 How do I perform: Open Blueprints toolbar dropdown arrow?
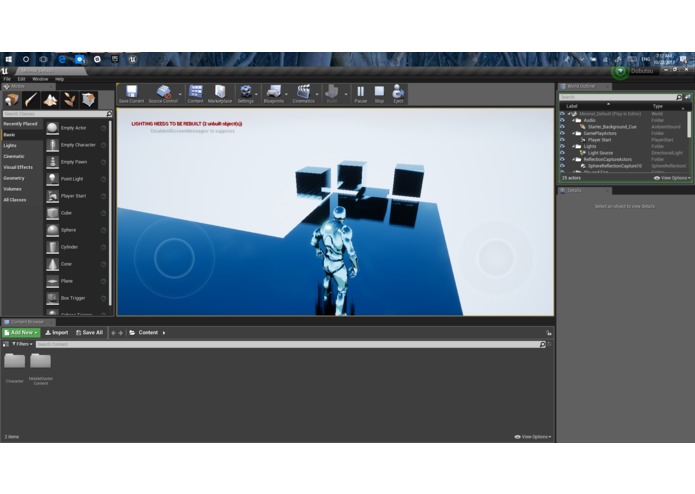[x=286, y=94]
